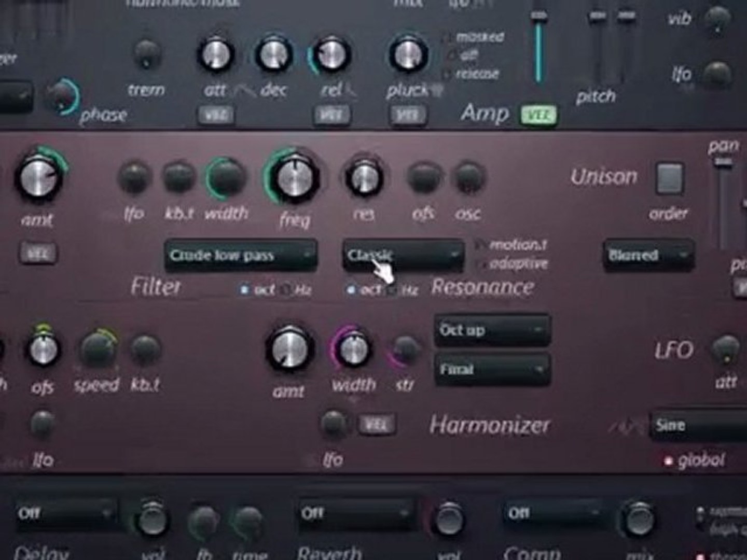This screenshot has height=560, width=747.
Task: Toggle the Harmonizer VEL button
Action: 377,425
